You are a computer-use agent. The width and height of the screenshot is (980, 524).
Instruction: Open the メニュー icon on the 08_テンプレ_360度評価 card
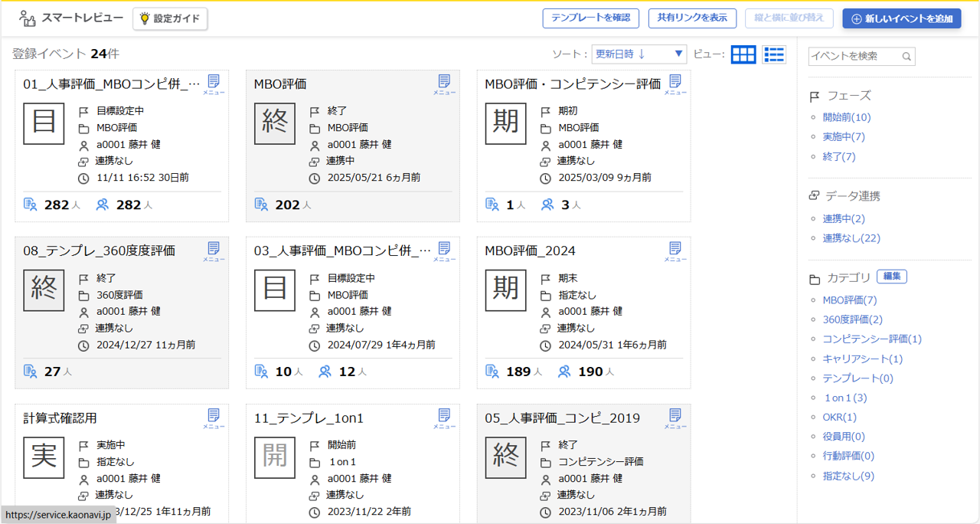click(x=215, y=250)
